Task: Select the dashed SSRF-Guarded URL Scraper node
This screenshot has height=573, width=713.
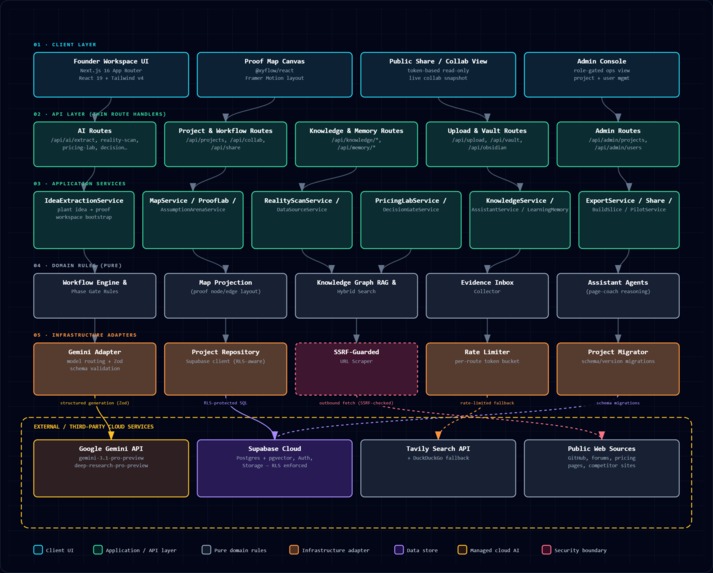Action: tap(356, 369)
